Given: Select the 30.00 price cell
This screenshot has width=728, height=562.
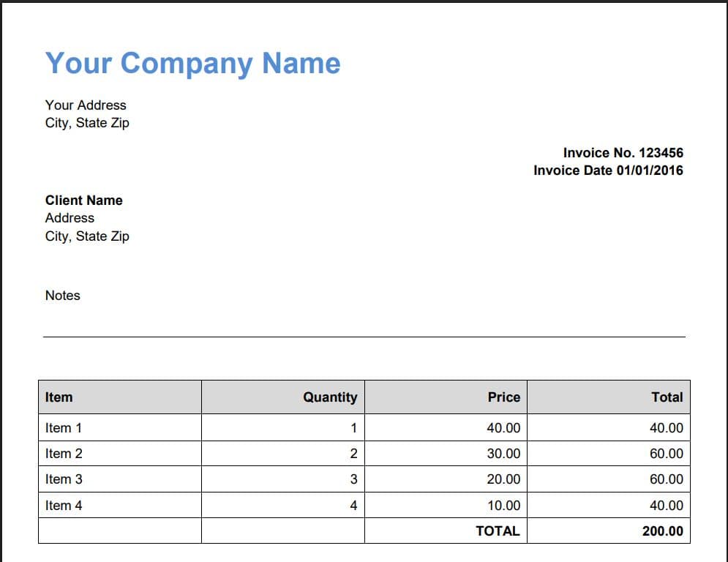Looking at the screenshot, I should coord(503,454).
